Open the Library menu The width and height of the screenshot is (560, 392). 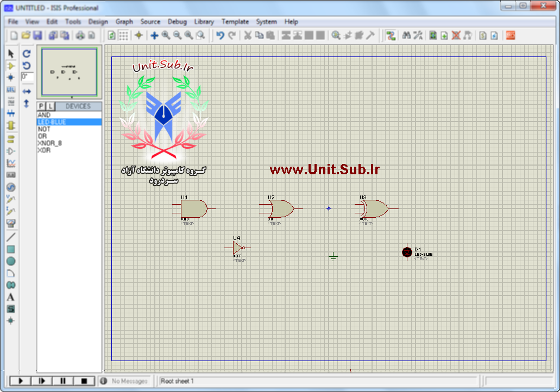tap(204, 22)
